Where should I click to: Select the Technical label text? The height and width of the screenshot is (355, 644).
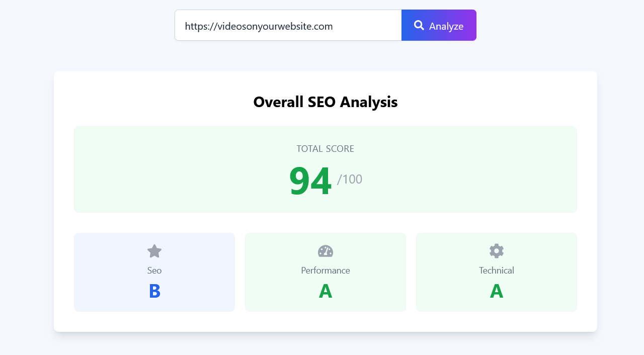tap(497, 271)
